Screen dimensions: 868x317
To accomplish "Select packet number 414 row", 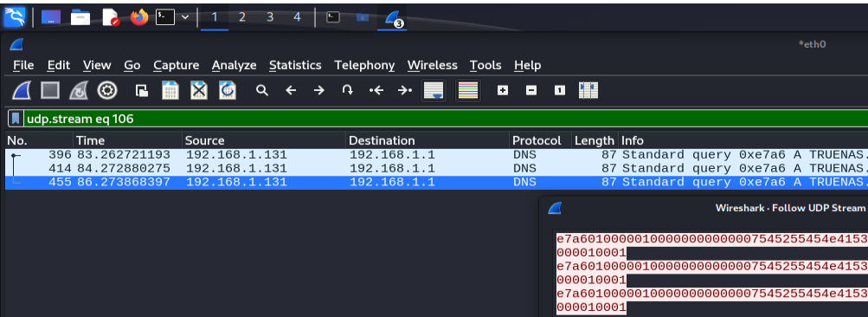I will point(436,169).
